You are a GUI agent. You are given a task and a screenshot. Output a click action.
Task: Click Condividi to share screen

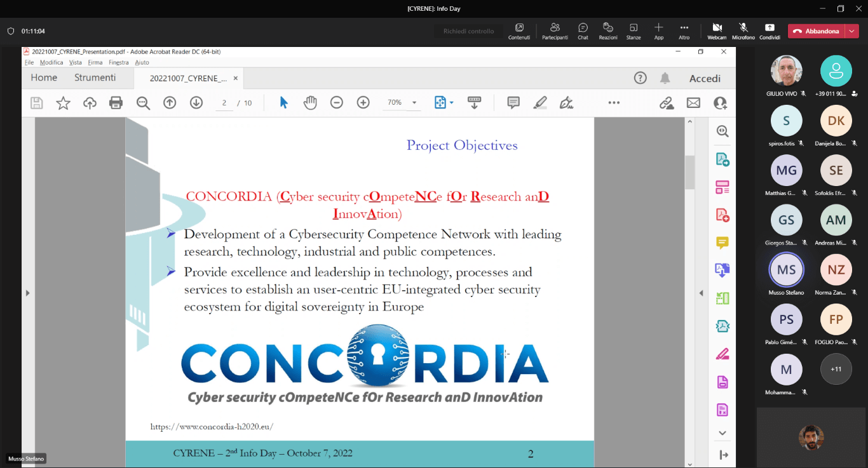(x=770, y=31)
